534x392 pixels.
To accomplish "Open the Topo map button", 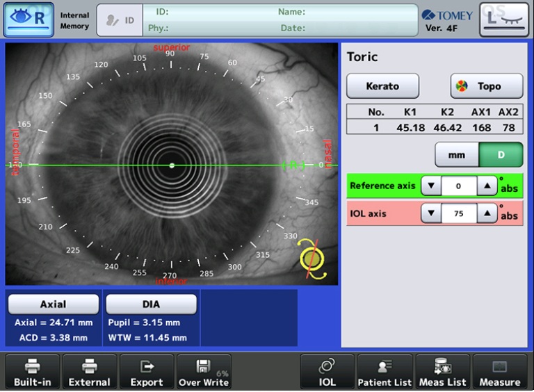I will pos(486,86).
